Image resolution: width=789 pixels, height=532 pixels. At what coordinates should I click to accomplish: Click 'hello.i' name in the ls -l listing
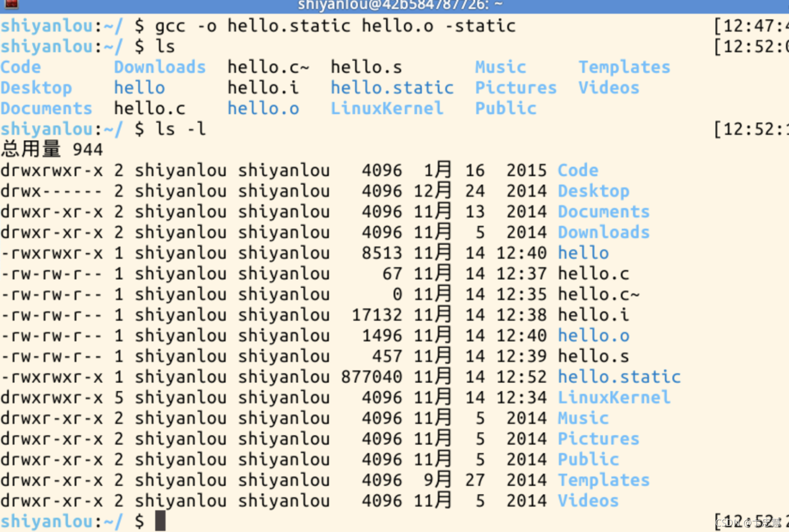coord(593,315)
